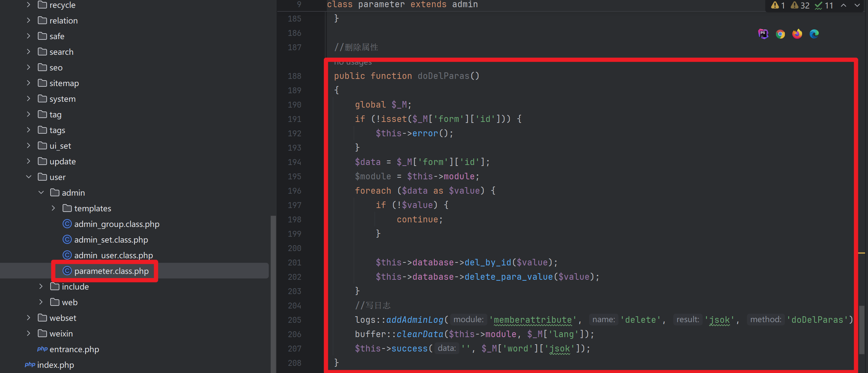
Task: Expand the tag folder
Action: [29, 114]
